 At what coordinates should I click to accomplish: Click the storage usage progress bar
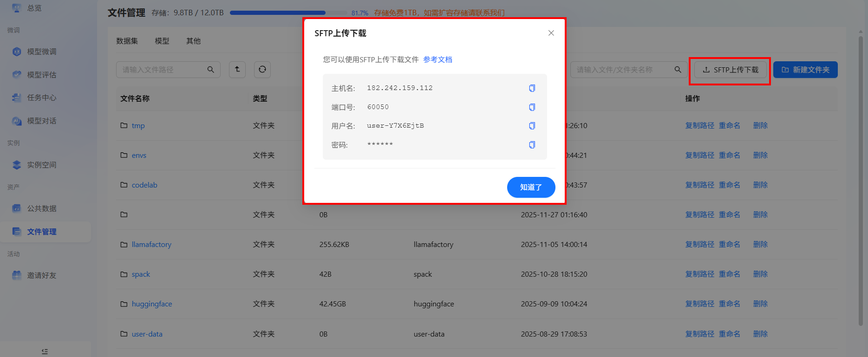[x=288, y=13]
